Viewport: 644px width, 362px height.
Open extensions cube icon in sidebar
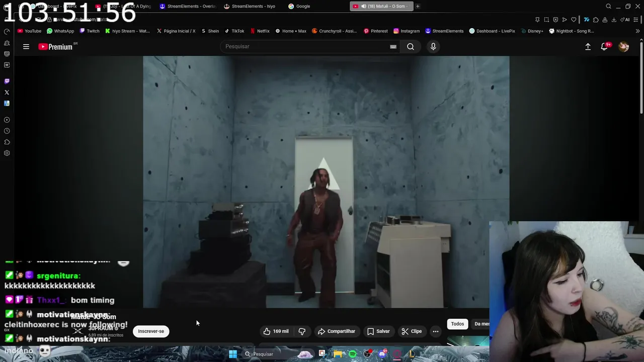[x=7, y=142]
